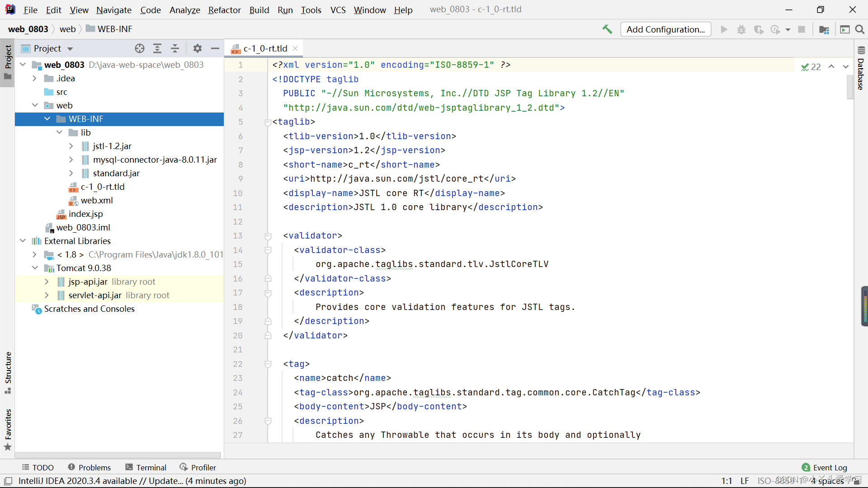Image resolution: width=868 pixels, height=488 pixels.
Task: Close the c-1_0-rt.tld editor tab
Action: click(295, 48)
